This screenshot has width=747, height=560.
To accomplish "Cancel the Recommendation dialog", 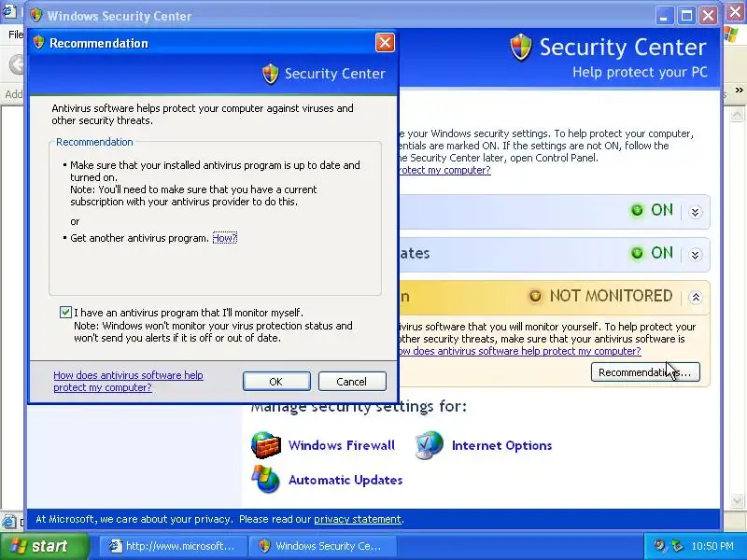I will tap(352, 382).
